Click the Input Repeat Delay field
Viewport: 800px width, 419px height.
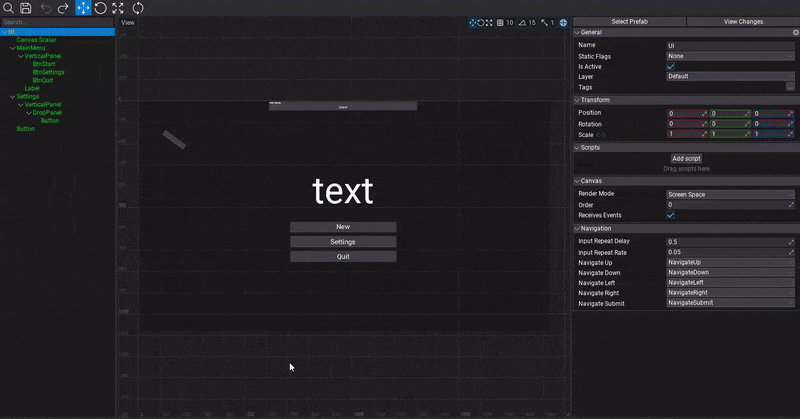tap(727, 242)
